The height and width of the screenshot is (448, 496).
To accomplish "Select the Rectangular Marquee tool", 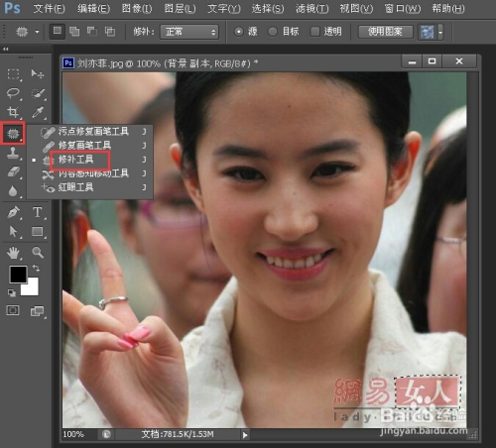I will pos(13,74).
